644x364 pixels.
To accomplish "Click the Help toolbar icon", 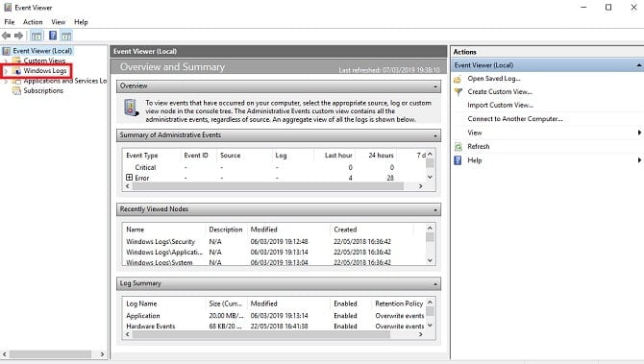I will point(53,36).
